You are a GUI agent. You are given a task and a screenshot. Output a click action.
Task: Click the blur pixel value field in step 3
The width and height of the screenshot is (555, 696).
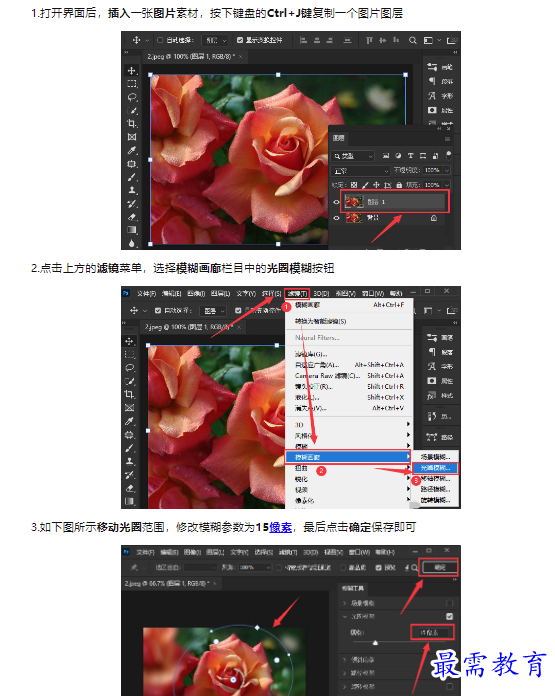pyautogui.click(x=432, y=632)
